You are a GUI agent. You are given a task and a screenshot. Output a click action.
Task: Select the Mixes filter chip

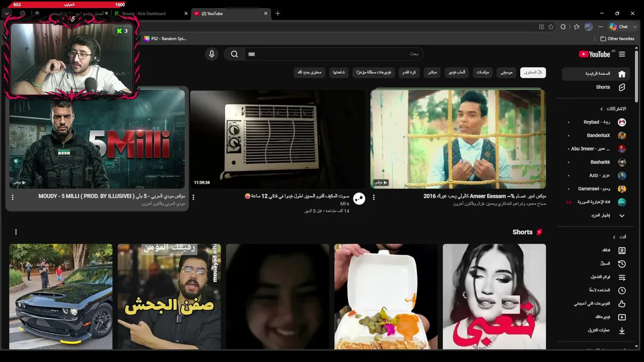[x=482, y=72]
